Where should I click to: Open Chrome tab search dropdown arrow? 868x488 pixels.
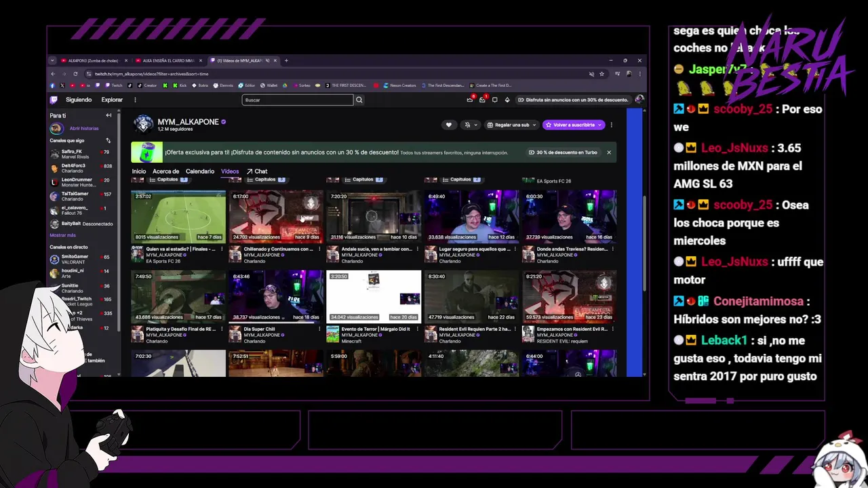tap(53, 60)
